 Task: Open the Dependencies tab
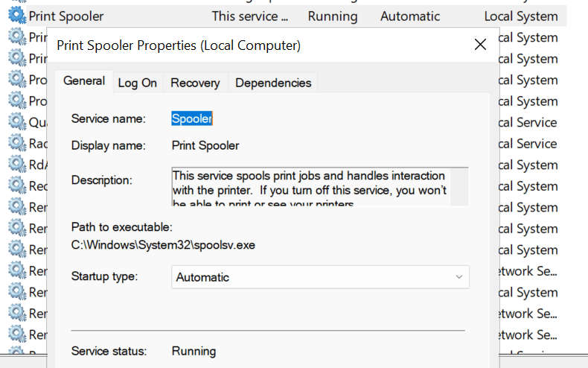tap(273, 83)
